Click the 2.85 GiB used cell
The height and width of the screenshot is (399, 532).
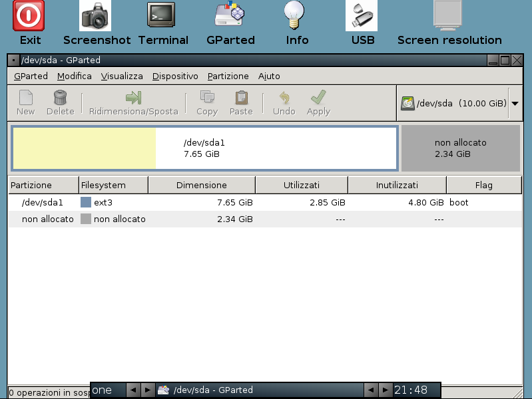pos(328,203)
